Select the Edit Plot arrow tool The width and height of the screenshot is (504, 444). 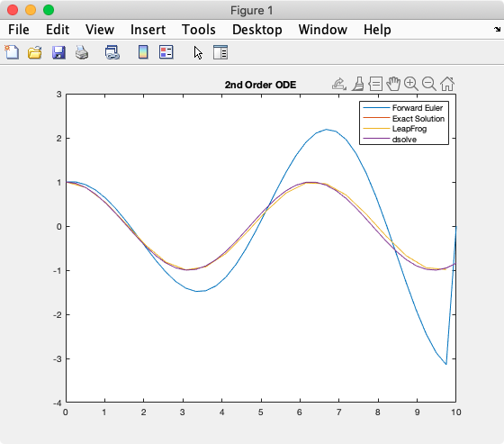pos(198,52)
